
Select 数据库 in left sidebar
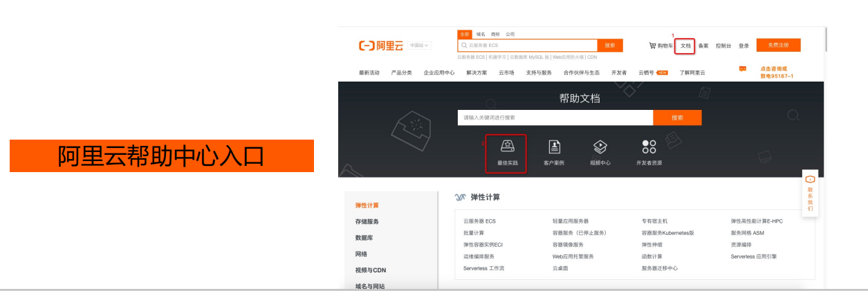point(364,238)
